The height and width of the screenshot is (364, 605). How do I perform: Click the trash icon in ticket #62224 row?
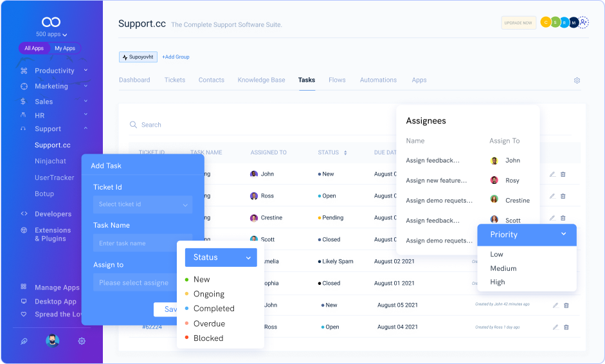coord(566,327)
